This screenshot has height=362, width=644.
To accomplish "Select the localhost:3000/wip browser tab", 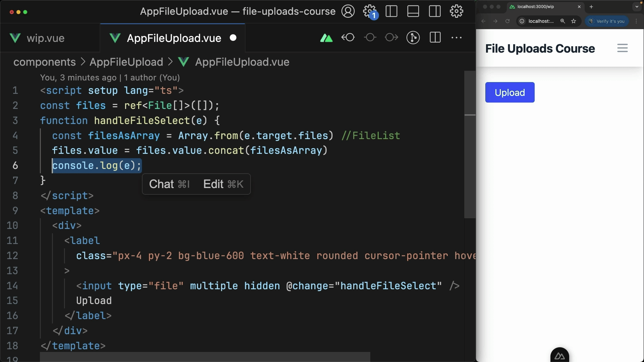I will pyautogui.click(x=545, y=7).
